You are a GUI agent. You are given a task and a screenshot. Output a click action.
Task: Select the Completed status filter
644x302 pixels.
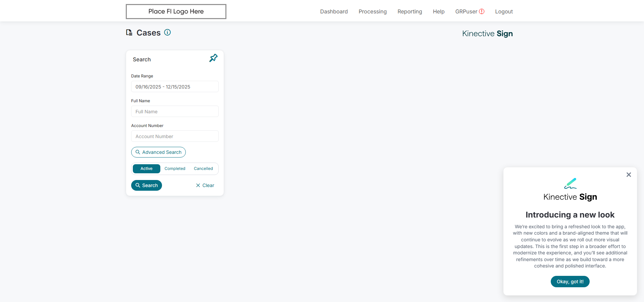(175, 169)
